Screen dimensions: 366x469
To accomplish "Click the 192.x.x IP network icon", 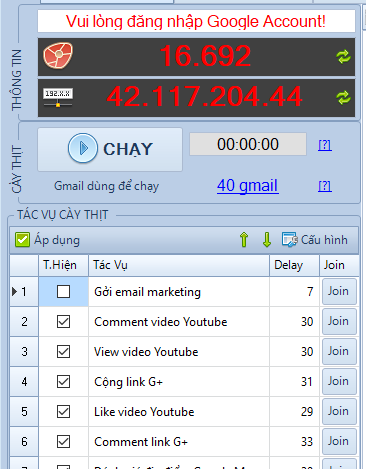I will pyautogui.click(x=58, y=97).
